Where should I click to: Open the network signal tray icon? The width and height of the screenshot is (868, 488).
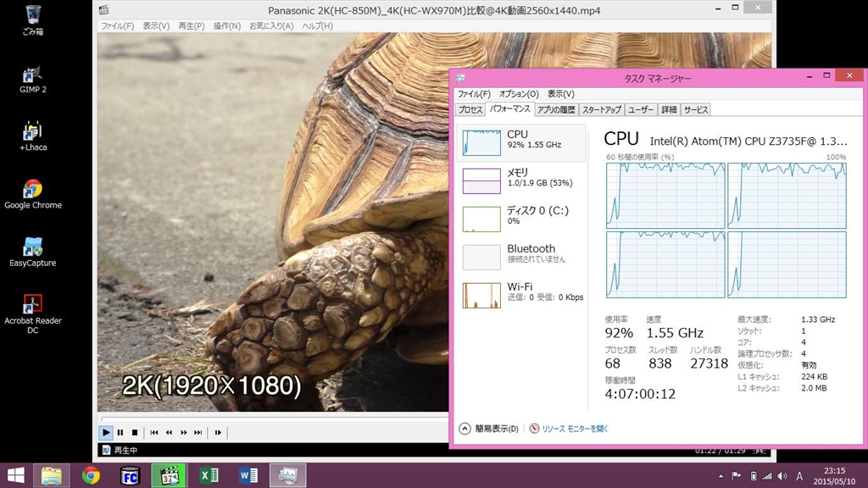pyautogui.click(x=767, y=476)
